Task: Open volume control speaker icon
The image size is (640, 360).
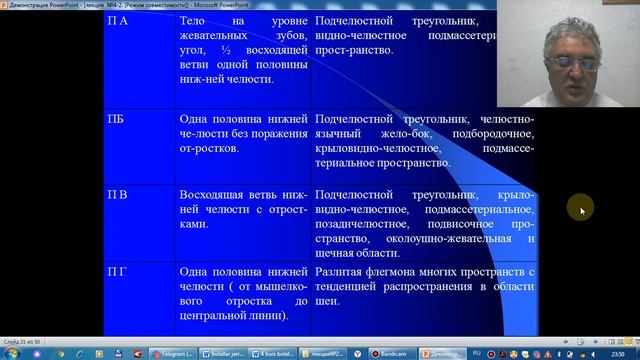Action: coord(593,354)
